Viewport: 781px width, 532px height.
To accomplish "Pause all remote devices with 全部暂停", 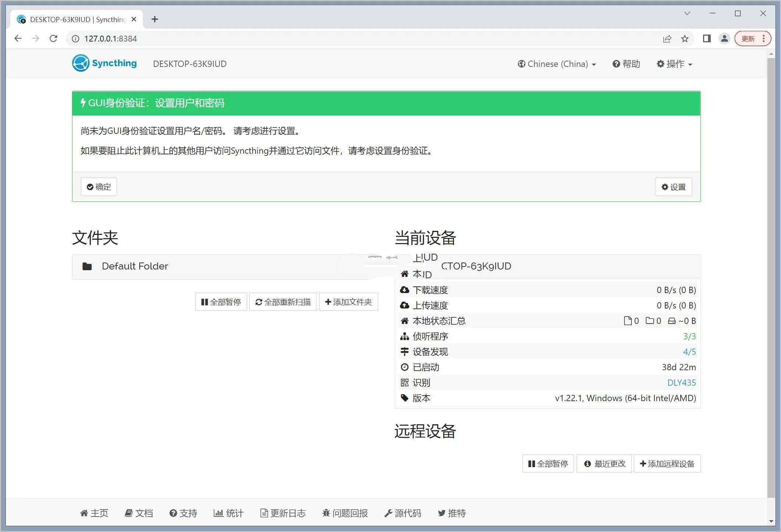I will point(548,463).
